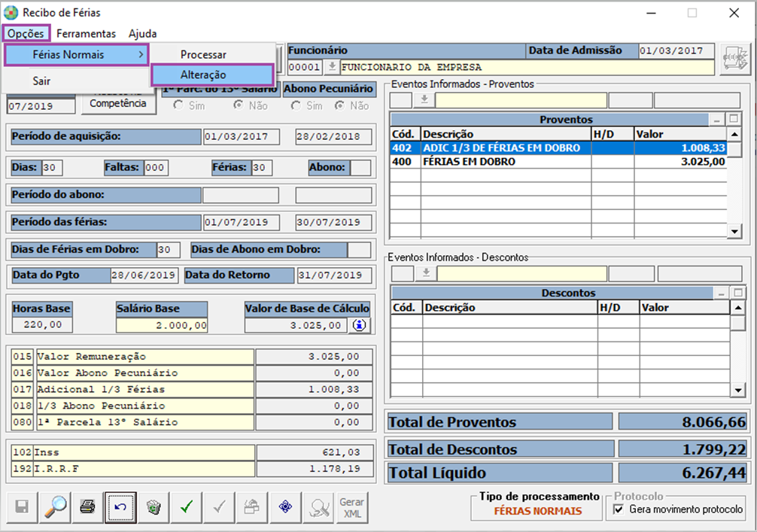This screenshot has width=757, height=532.
Task: Click the blue info icon beside Valor de Base de Cálculo
Action: [359, 325]
